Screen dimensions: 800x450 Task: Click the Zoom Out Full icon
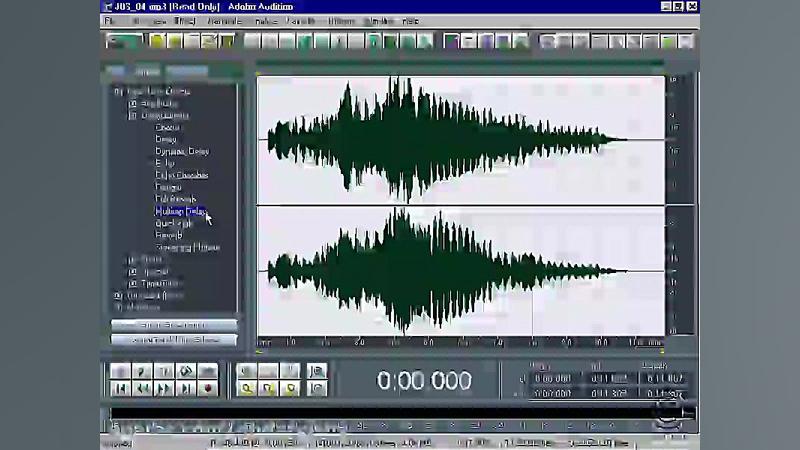pos(290,371)
